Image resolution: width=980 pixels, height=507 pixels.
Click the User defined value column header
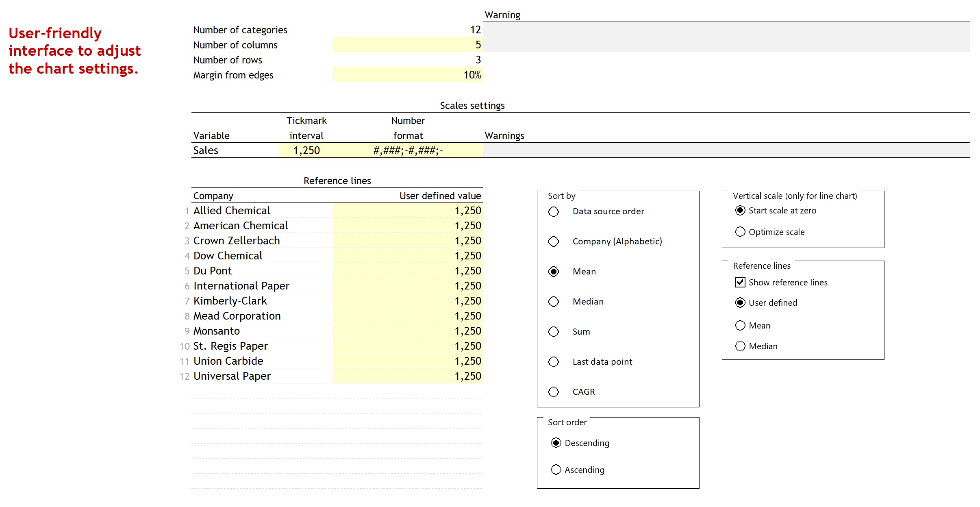(x=440, y=196)
